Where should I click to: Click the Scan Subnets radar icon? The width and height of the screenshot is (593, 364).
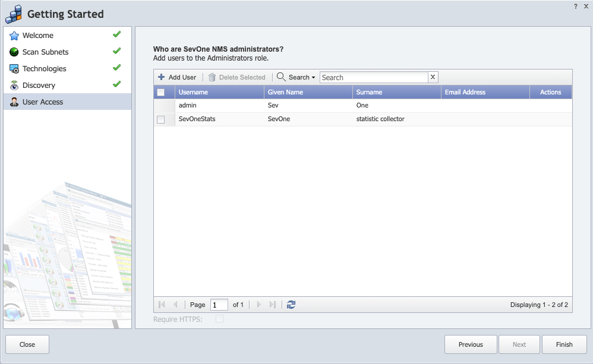coord(14,52)
